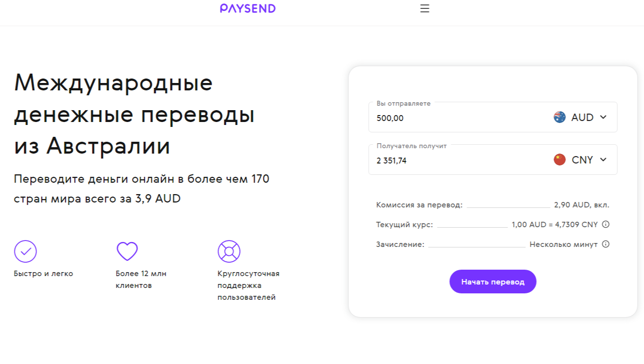
Task: Select the CNY currency label
Action: tap(582, 160)
